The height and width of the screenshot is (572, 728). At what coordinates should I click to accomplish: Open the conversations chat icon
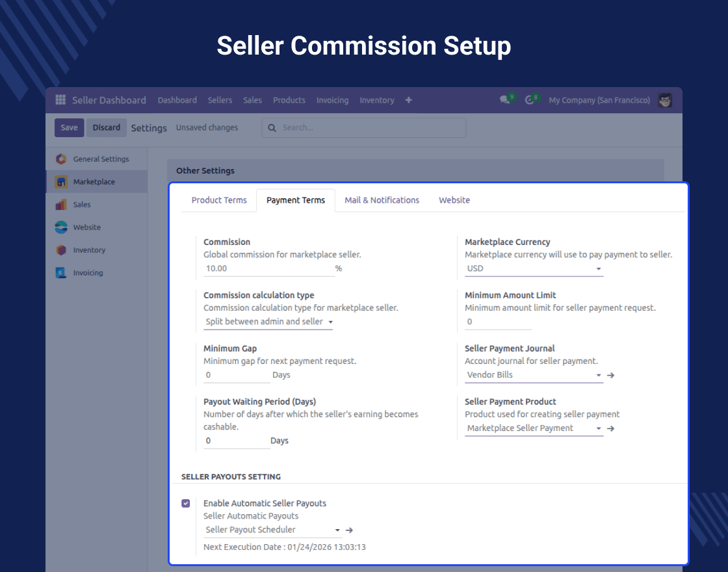click(x=504, y=100)
